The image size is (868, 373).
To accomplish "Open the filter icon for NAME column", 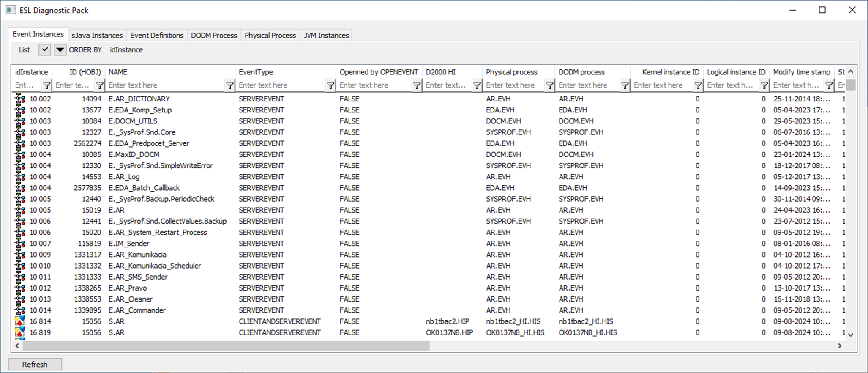I will (229, 85).
